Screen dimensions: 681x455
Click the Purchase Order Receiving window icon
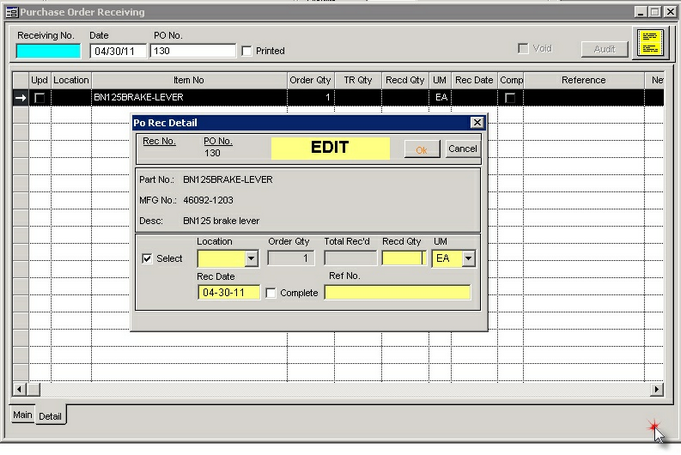point(12,12)
